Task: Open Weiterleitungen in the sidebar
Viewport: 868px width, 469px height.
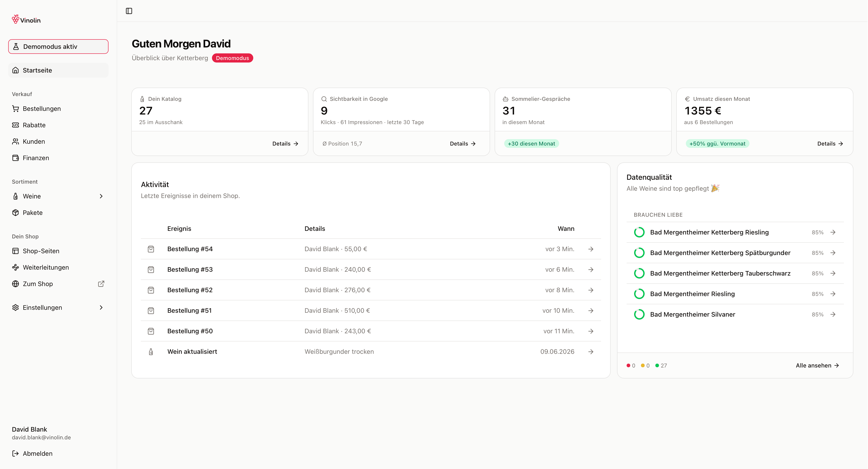Action: (58, 267)
